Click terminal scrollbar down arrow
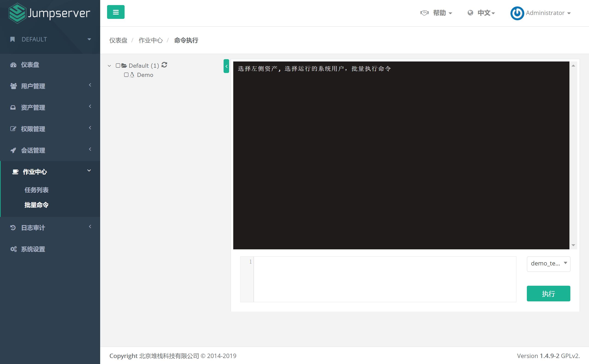 pos(573,245)
